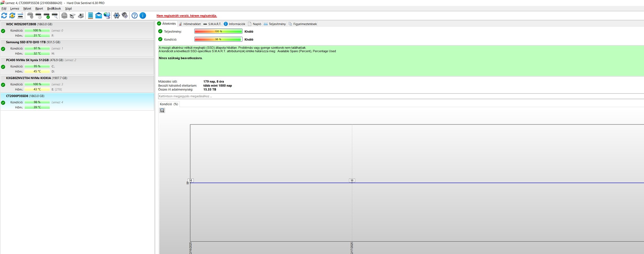Click the KIOXIA 43 °C temperature value
The width and height of the screenshot is (644, 254).
click(37, 89)
